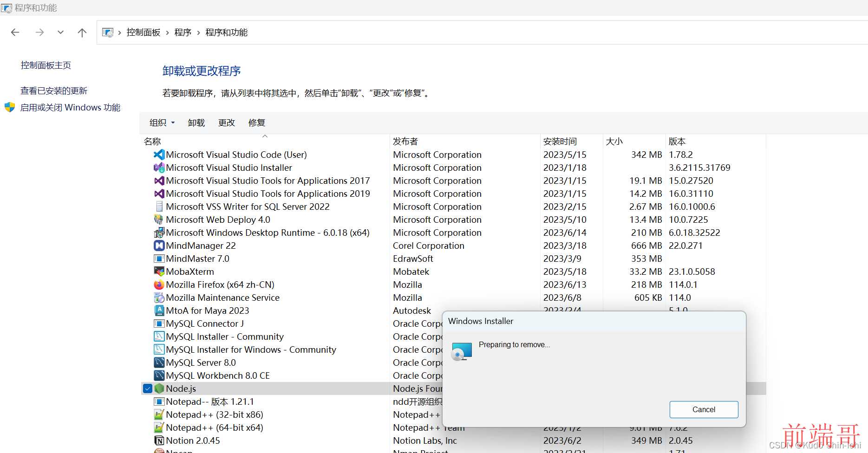Click the MtoA for Maya 2023 icon
The width and height of the screenshot is (868, 453).
[159, 311]
